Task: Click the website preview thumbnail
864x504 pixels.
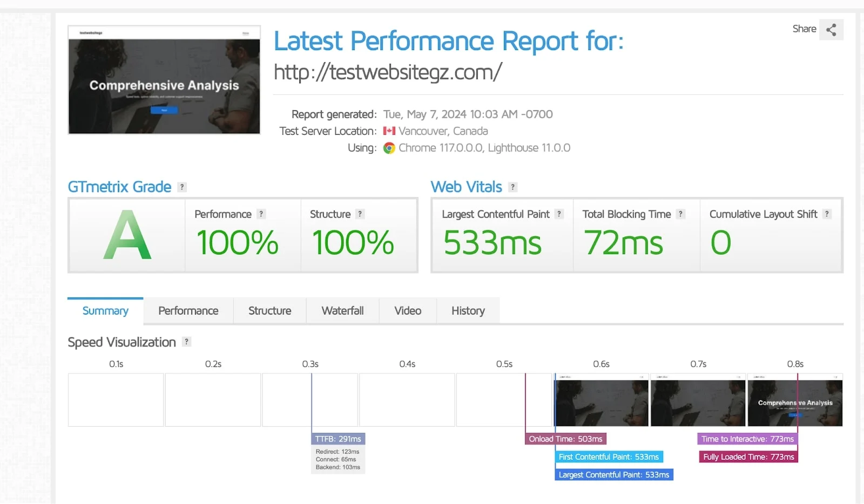Action: pyautogui.click(x=164, y=80)
